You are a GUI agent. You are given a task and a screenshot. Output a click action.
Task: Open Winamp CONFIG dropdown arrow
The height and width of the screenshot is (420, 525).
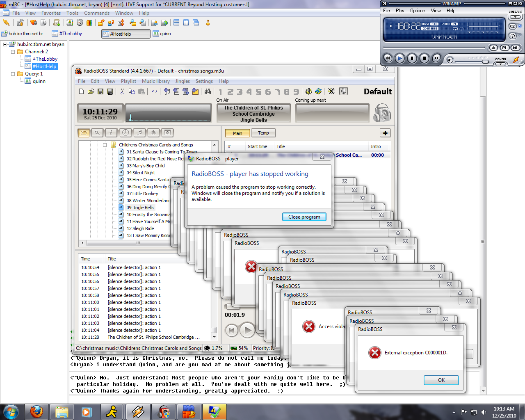pyautogui.click(x=500, y=64)
